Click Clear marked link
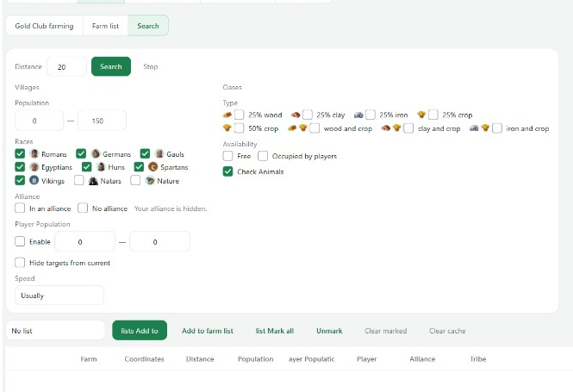This screenshot has height=392, width=573. pos(385,331)
